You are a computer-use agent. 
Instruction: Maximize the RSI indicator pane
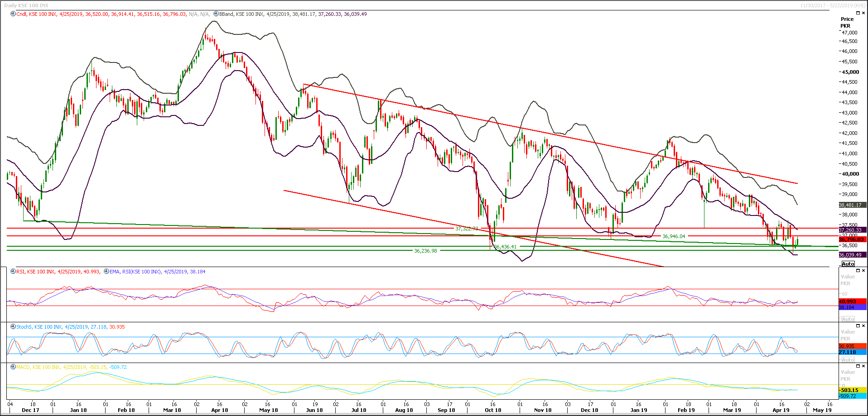[x=858, y=271]
